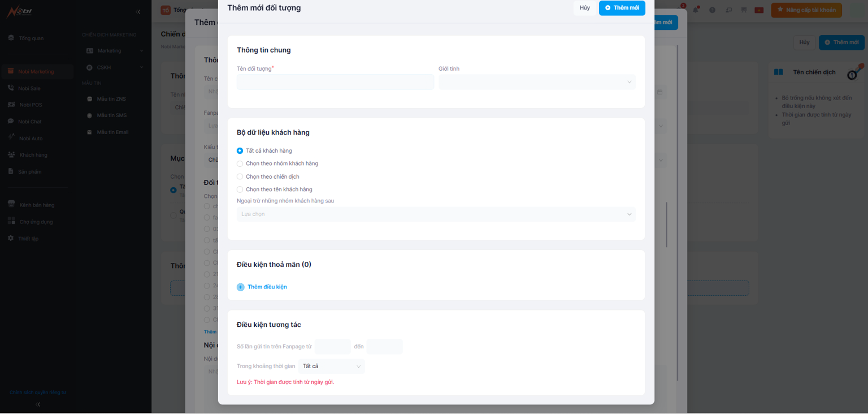Viewport: 868px width, 414px height.
Task: Select the Tất cả khách hàng radio button
Action: click(x=240, y=151)
